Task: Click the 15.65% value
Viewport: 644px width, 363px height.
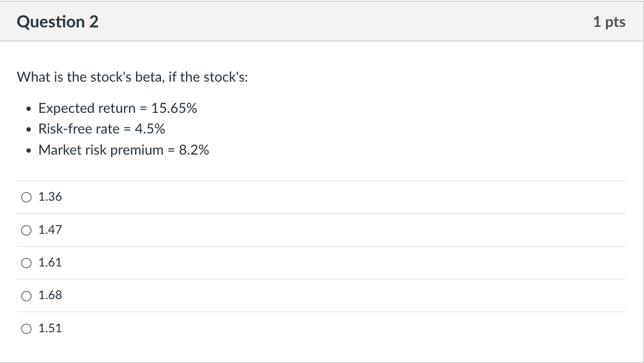Action: 174,109
